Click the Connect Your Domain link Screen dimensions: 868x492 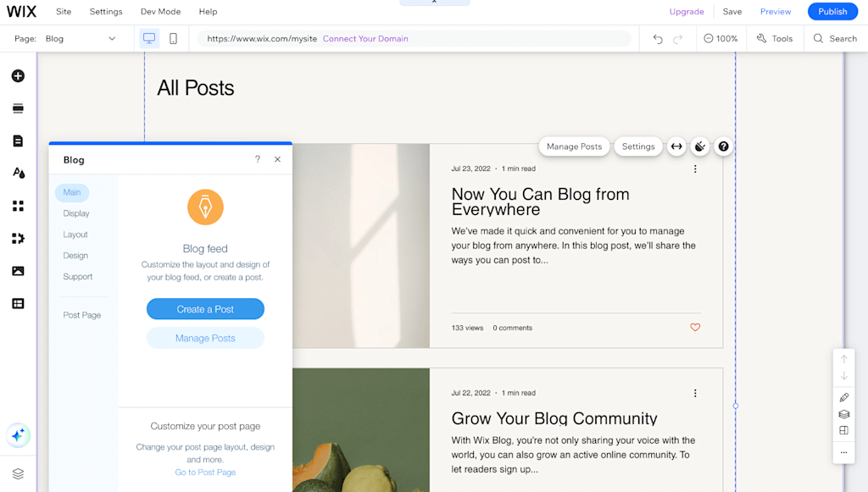(x=365, y=38)
